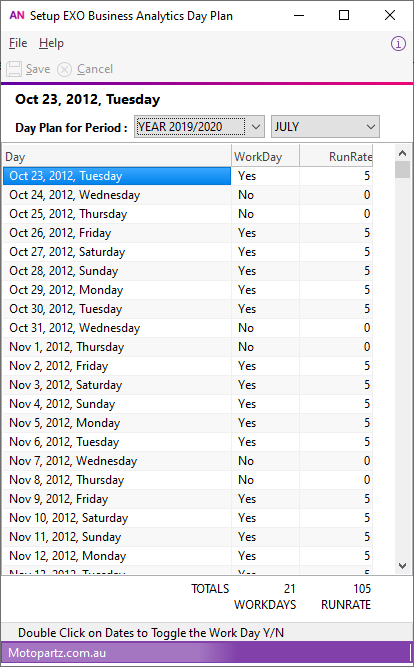Select the WorkDay cell for Oct 24, 2012

pos(266,195)
